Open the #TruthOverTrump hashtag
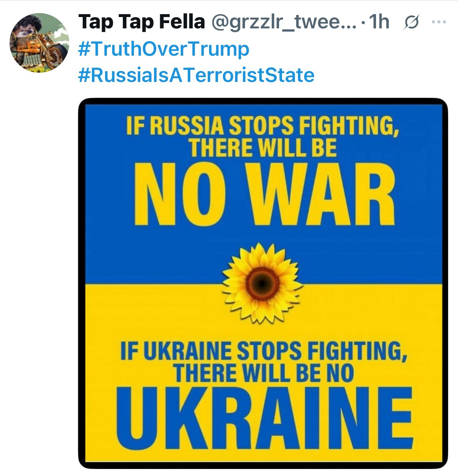Viewport: 458px width, 476px height. 163,49
